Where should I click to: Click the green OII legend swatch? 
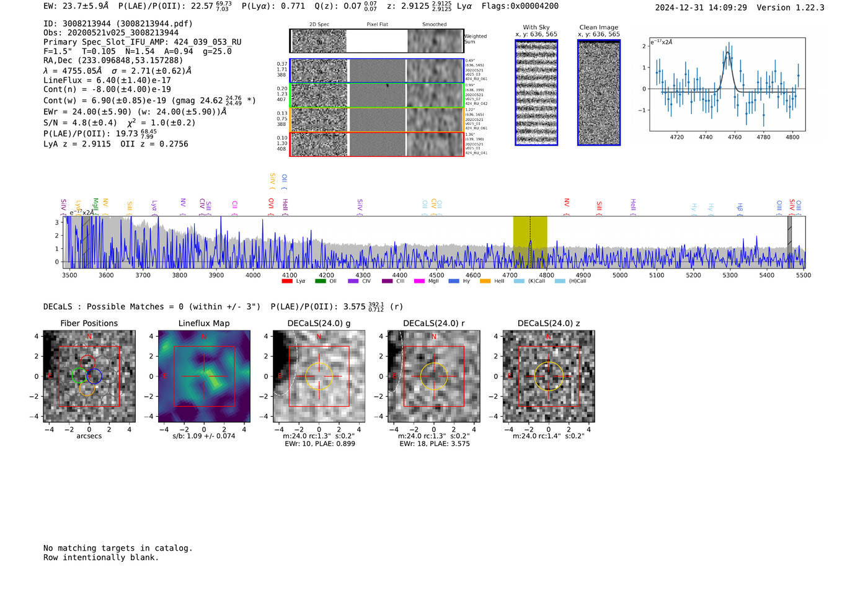(x=321, y=282)
